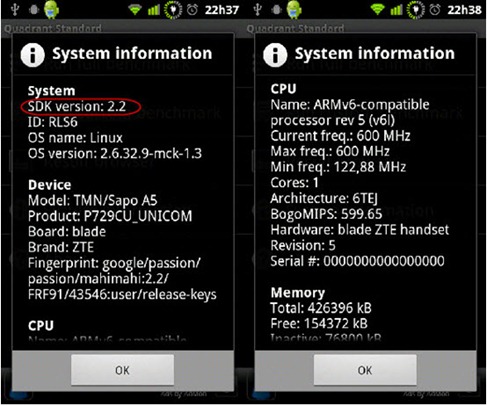Tap the USB debugging bug icon on the 22h37 screen
Viewport: 487px width, 406px height.
[x=34, y=10]
